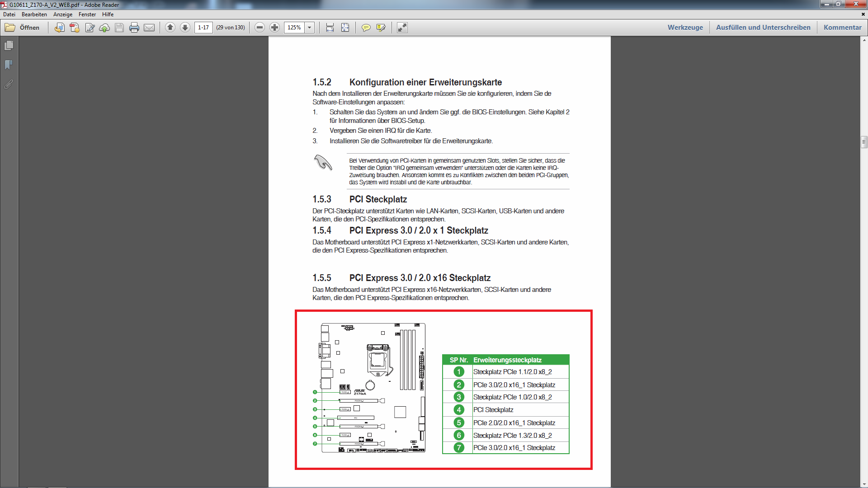Click the fit width icon
Viewport: 868px width, 488px height.
tap(330, 28)
